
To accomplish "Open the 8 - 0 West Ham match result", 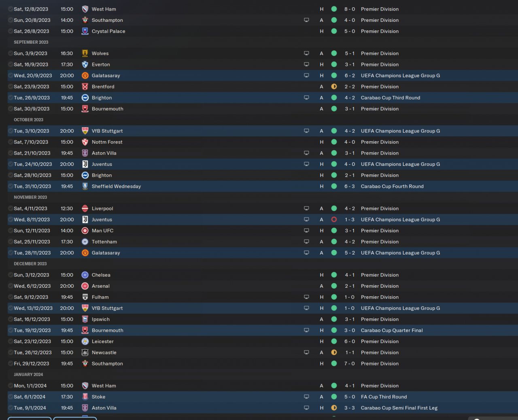I will (350, 9).
